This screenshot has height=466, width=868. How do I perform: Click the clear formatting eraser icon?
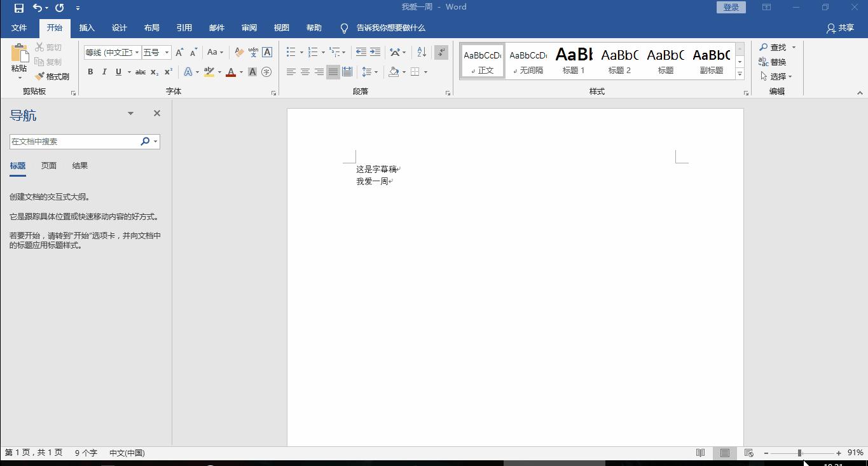[239, 52]
